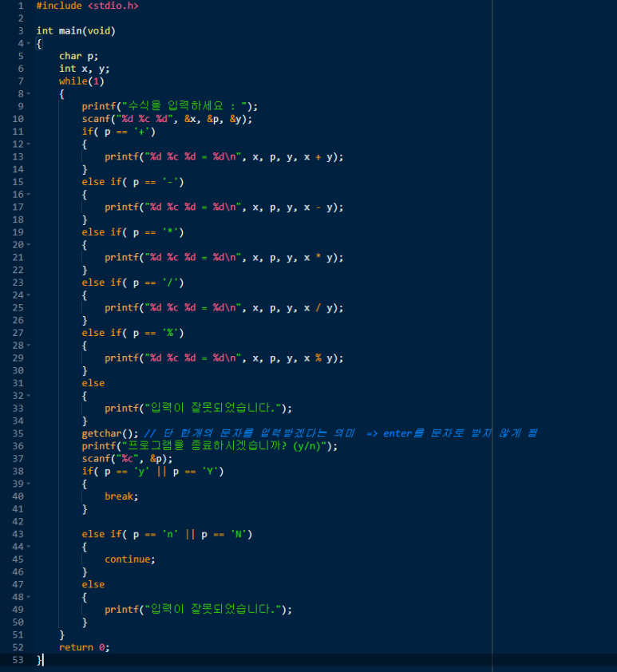Click the closing brace on line 51
Screen dimensions: 617x672
point(61,634)
